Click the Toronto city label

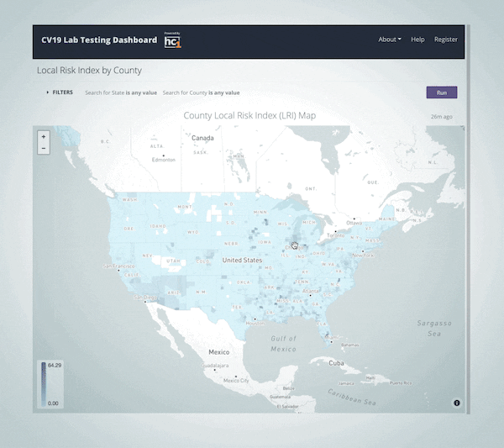(335, 235)
